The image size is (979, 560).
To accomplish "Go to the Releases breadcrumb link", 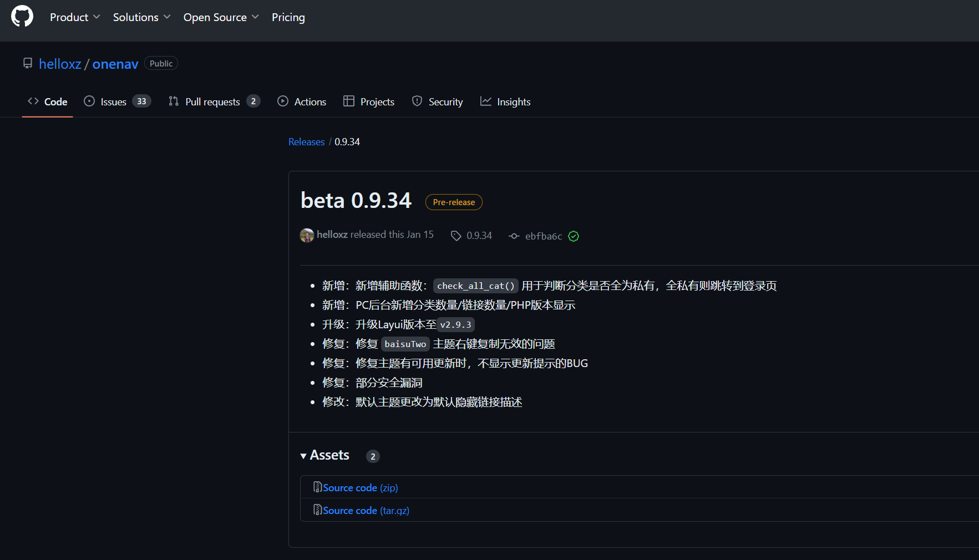I will 307,142.
